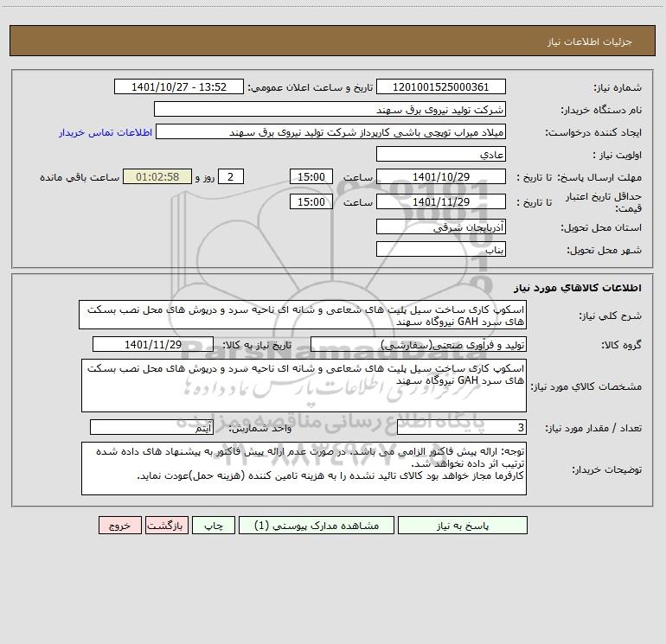Click the response deadline time 15:00 field
666x644 pixels.
[x=311, y=176]
